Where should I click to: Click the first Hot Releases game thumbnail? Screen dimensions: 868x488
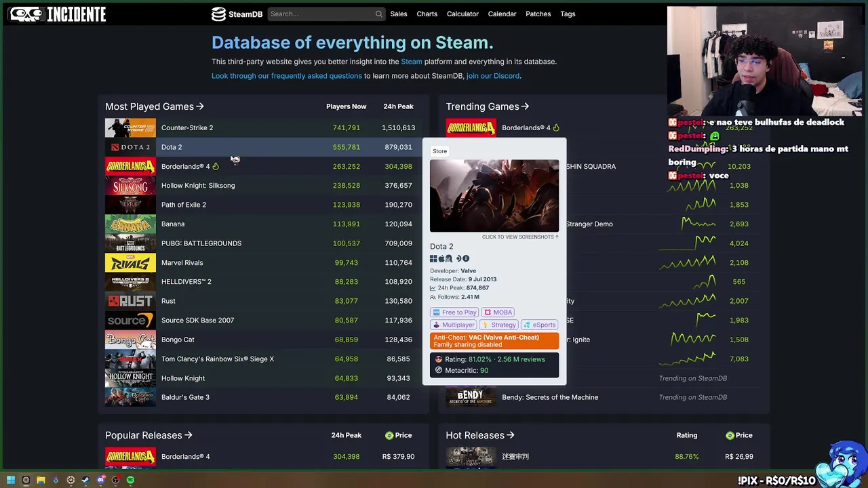pos(471,457)
